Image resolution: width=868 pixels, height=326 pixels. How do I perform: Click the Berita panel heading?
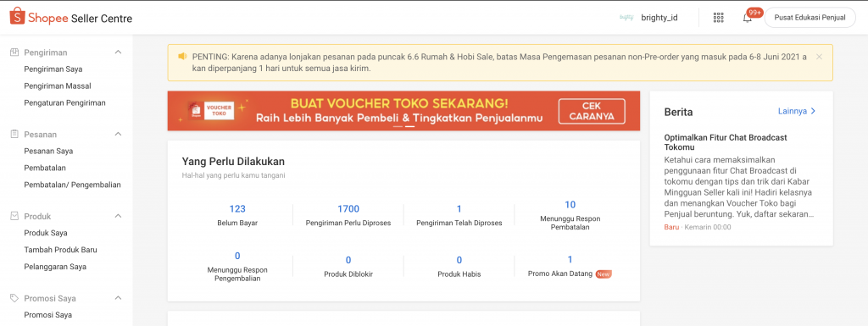[678, 112]
